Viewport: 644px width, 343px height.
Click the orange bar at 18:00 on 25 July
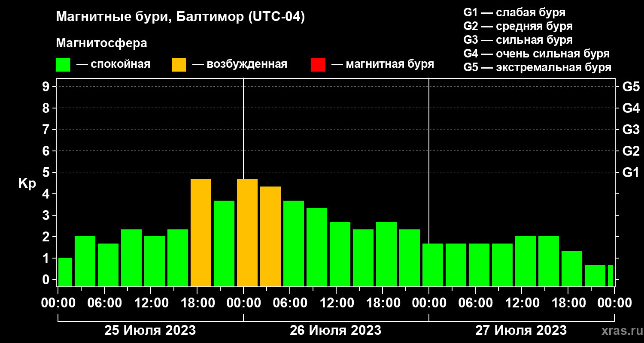[x=201, y=232]
